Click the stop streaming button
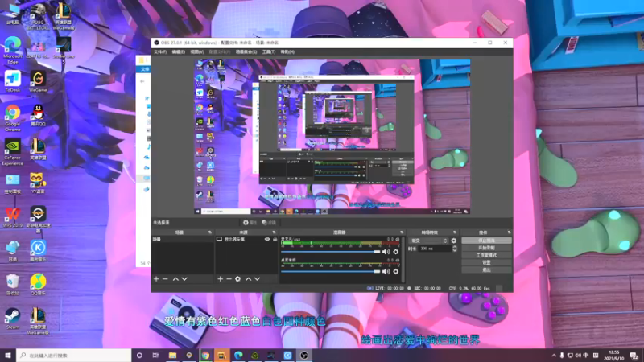Image resolution: width=644 pixels, height=362 pixels. (487, 241)
